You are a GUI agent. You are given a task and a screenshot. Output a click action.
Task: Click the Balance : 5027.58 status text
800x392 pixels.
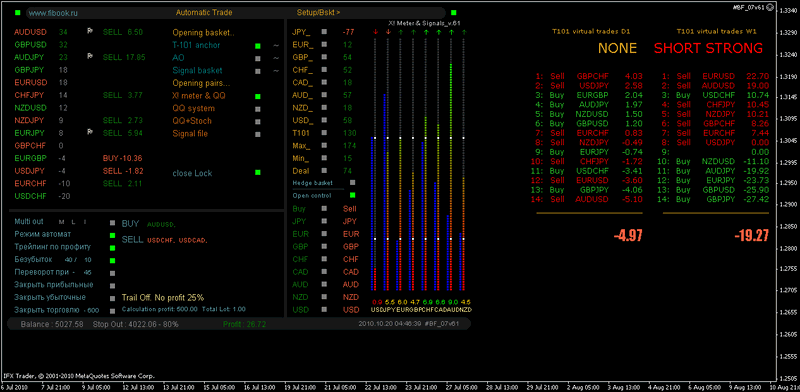click(52, 324)
